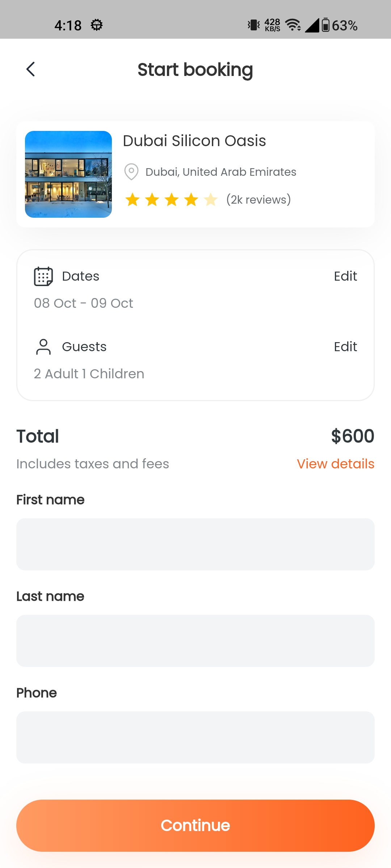Viewport: 391px width, 868px height.
Task: Tap the back arrow icon
Action: click(x=31, y=69)
